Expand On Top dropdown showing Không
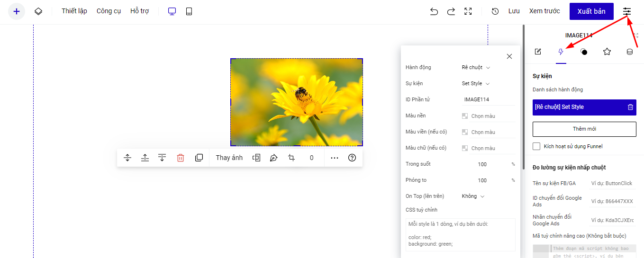This screenshot has height=258, width=644. [473, 196]
